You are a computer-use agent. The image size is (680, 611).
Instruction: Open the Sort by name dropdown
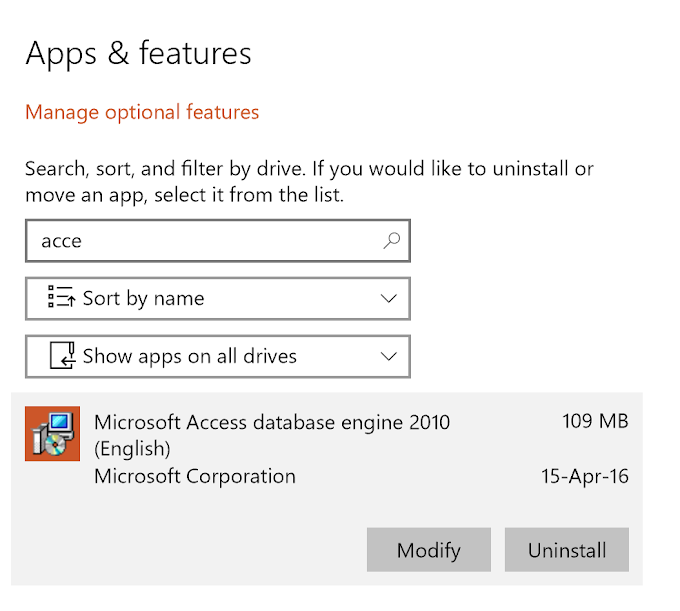pos(217,298)
